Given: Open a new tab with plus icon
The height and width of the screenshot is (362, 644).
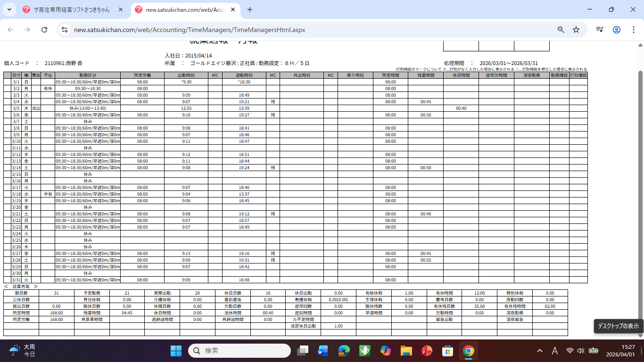Looking at the screenshot, I should tap(250, 9).
